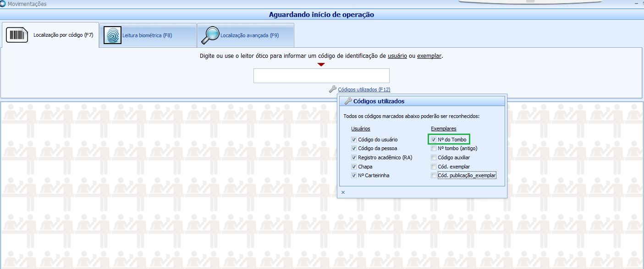Click the identification code input field
This screenshot has width=644, height=269.
pos(321,76)
